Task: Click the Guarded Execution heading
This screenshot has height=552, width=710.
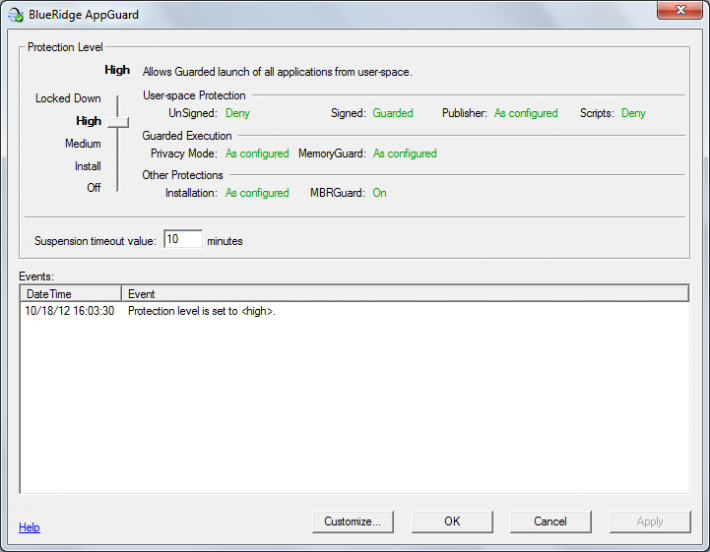Action: pos(187,136)
